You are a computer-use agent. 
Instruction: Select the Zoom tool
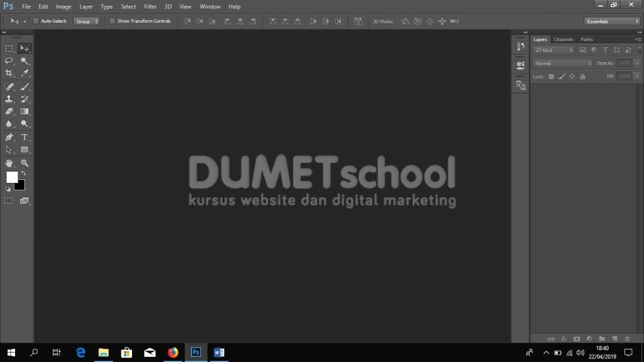25,163
